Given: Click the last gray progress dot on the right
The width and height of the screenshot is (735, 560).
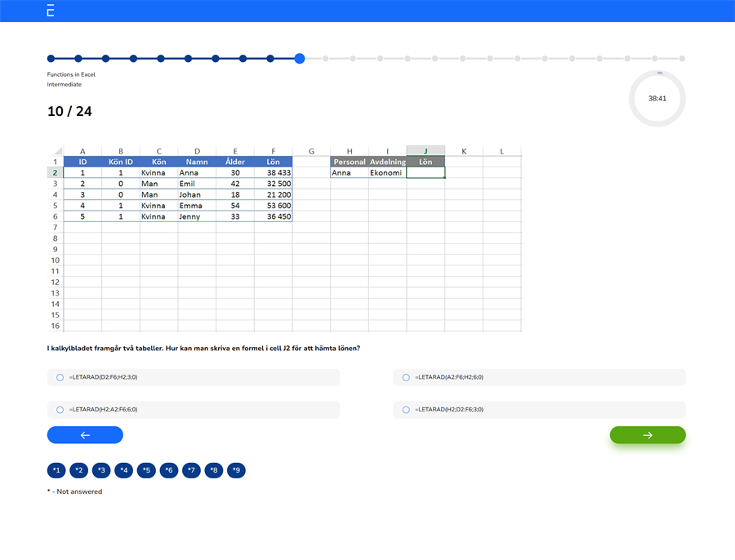Looking at the screenshot, I should click(x=682, y=58).
